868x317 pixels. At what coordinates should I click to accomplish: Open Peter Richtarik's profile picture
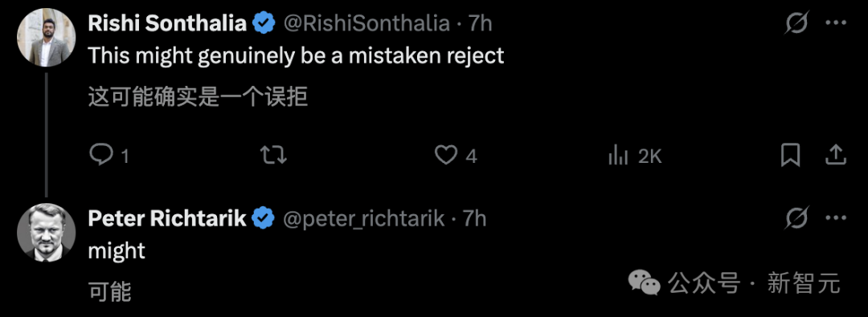[47, 233]
